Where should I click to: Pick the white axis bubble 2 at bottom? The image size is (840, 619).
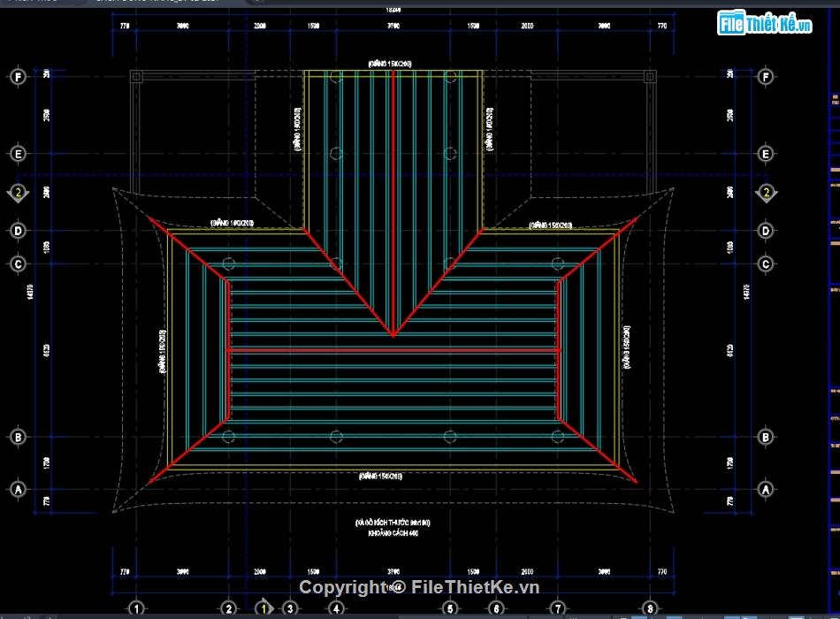pos(229,608)
